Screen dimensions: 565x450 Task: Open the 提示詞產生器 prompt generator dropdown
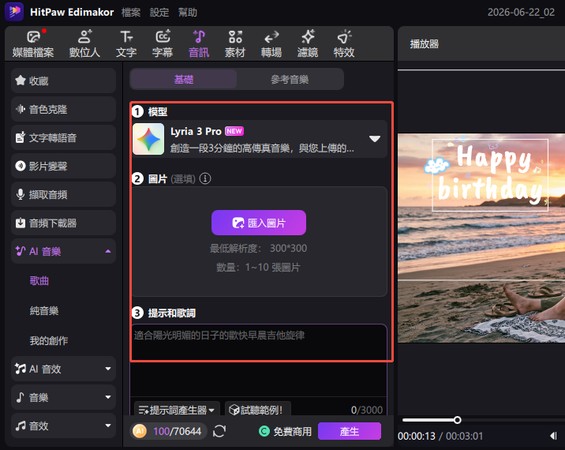coord(177,410)
